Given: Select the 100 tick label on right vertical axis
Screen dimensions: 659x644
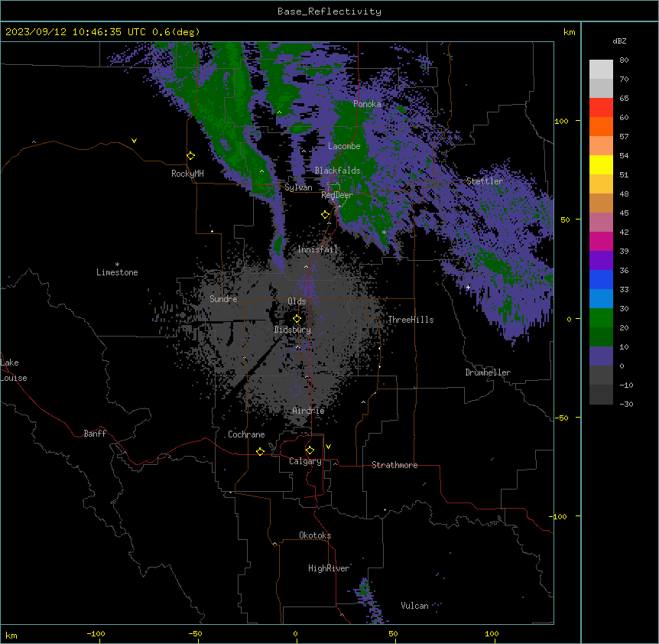Looking at the screenshot, I should [x=561, y=122].
